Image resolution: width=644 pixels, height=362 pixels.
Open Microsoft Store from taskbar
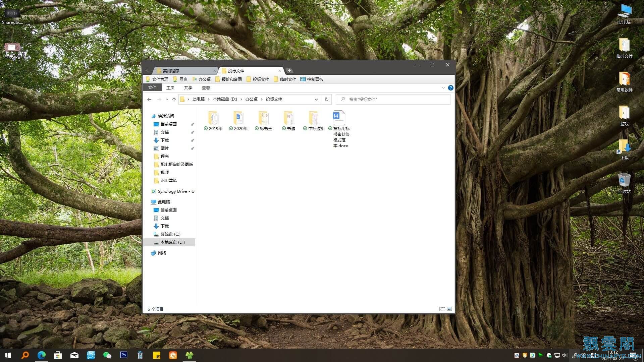click(58, 355)
